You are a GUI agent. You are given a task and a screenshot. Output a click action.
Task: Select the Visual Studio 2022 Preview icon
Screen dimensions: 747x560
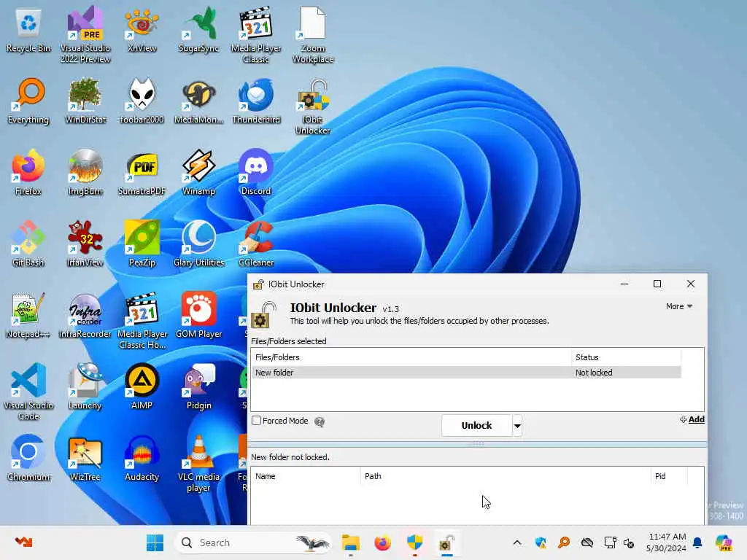85,34
